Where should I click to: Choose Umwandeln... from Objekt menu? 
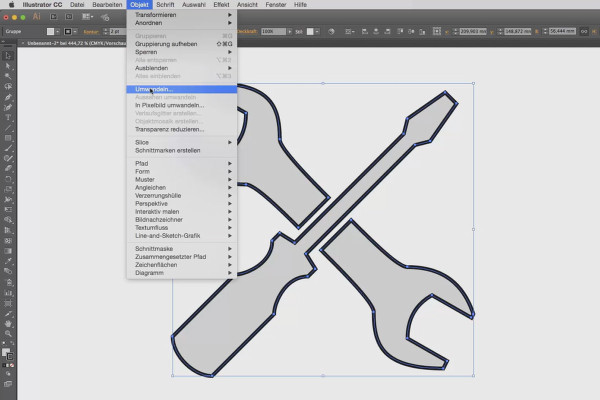click(x=182, y=89)
